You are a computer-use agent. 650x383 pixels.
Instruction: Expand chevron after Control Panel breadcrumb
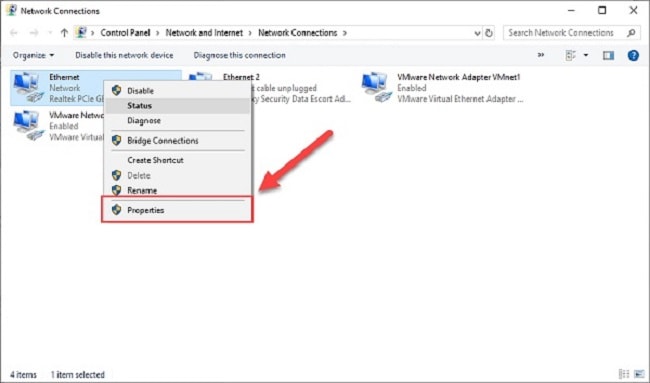158,33
